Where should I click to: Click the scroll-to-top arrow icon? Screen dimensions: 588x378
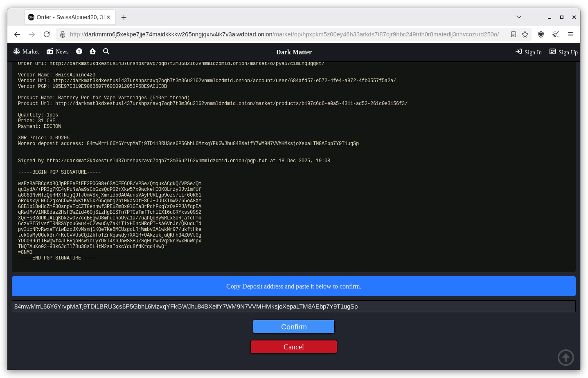565,358
